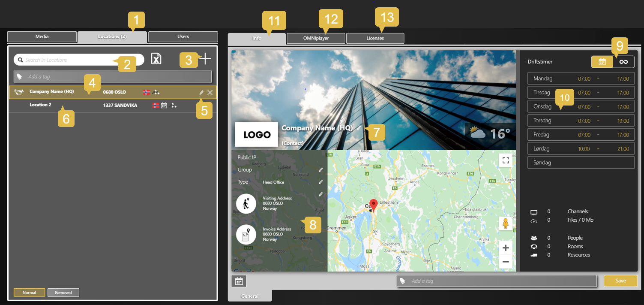
Task: Switch opening hours to calendar schedule mode
Action: pos(602,62)
